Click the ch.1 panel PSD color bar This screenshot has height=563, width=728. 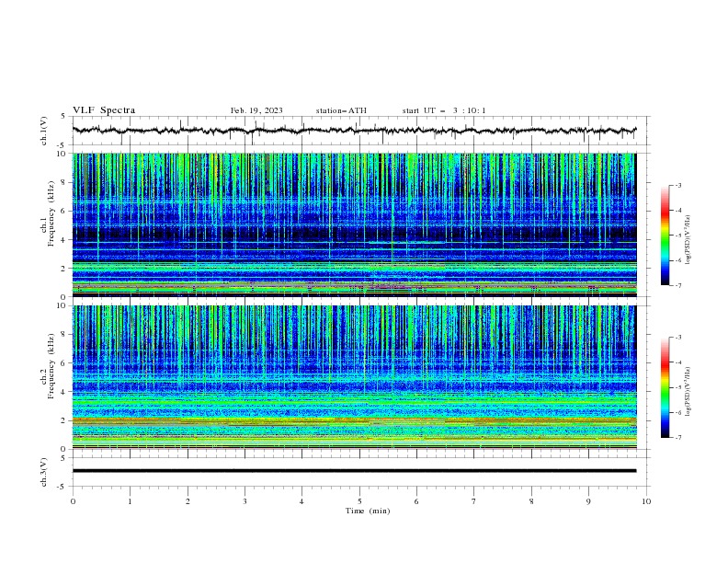(x=665, y=236)
